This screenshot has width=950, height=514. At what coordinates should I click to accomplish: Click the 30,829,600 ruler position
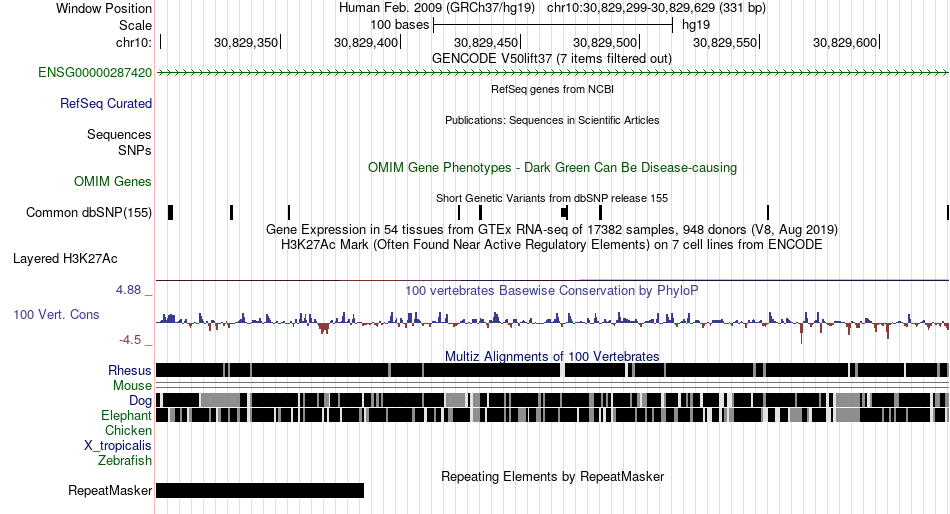point(845,42)
